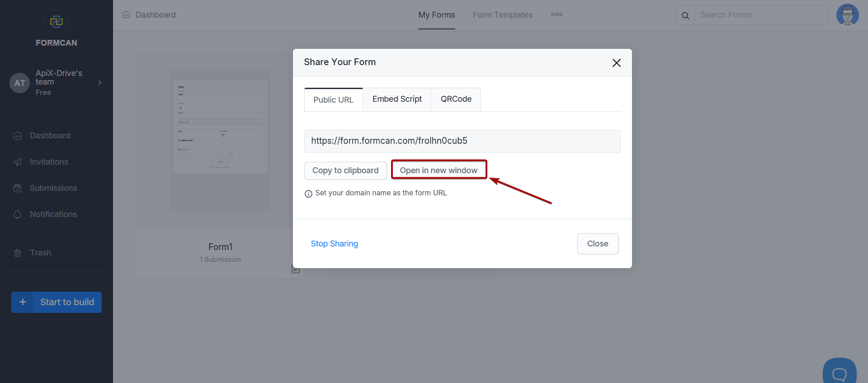The width and height of the screenshot is (868, 383).
Task: Click the form URL text field
Action: coord(462,141)
